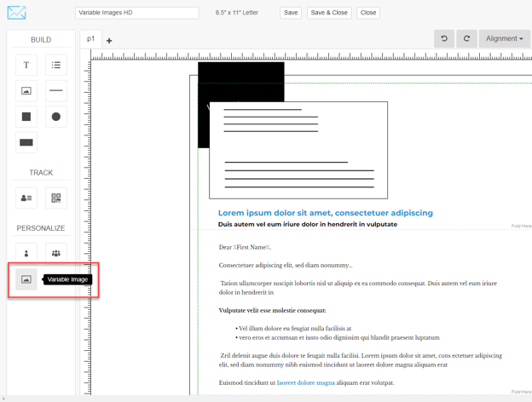Select the single-person personalize tool
The image size is (532, 402).
26,253
